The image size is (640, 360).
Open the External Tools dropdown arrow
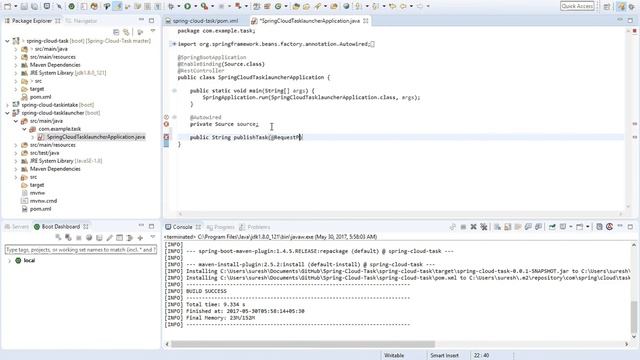[x=212, y=6]
